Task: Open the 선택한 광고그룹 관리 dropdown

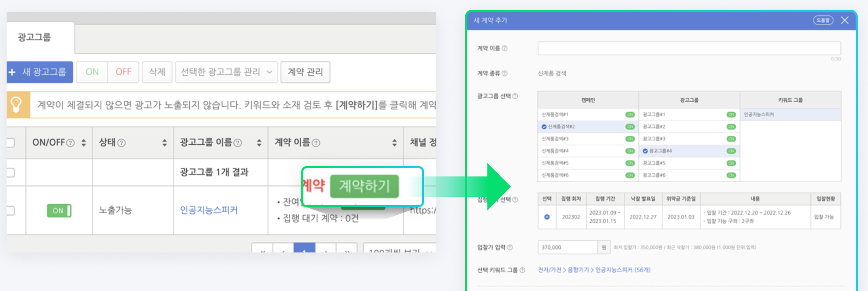Action: 227,72
